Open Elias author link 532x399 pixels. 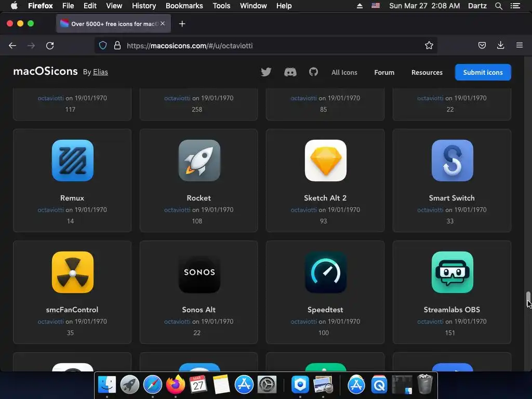click(x=100, y=72)
